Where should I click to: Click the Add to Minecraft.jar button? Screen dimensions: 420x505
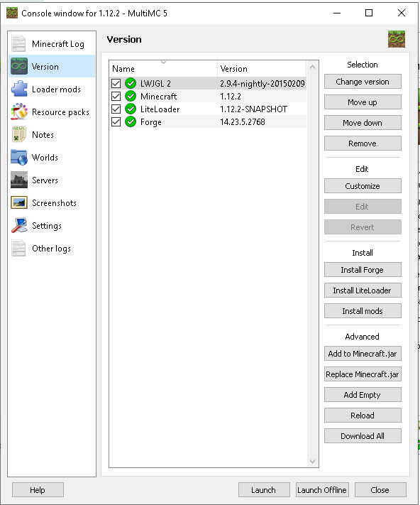pyautogui.click(x=363, y=353)
